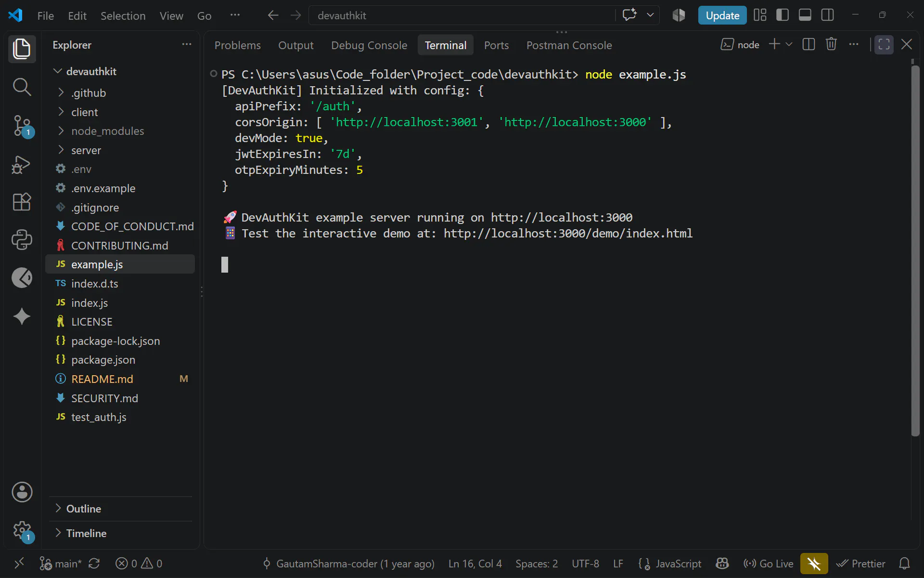Toggle Go Live server

click(x=769, y=564)
